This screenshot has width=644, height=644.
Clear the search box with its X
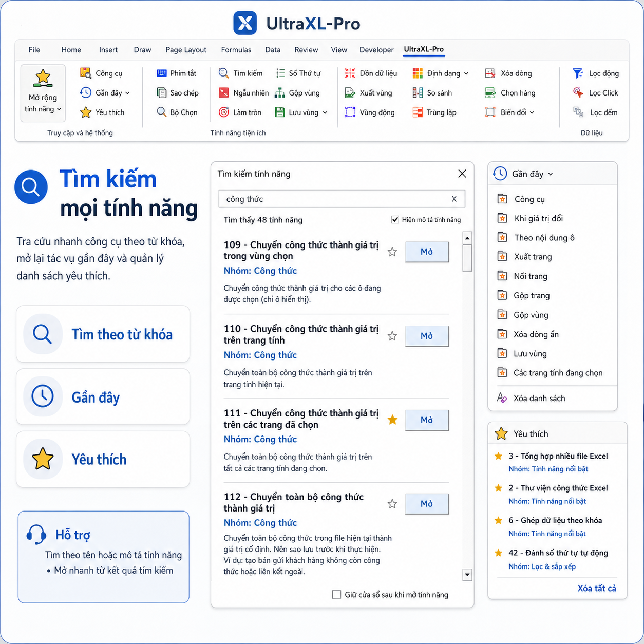[x=454, y=199]
